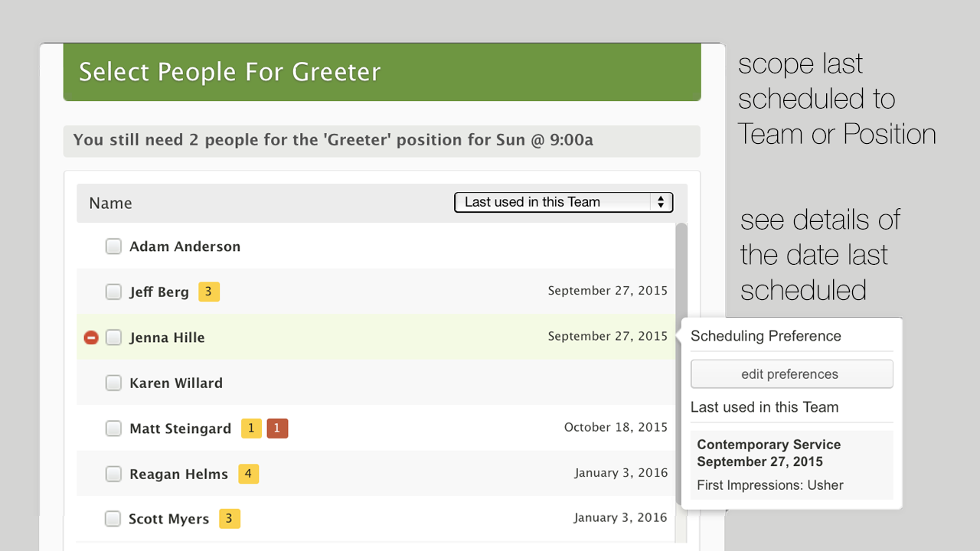Viewport: 980px width, 551px height.
Task: Click the yellow badge 4 beside Reagan Helms
Action: [248, 474]
